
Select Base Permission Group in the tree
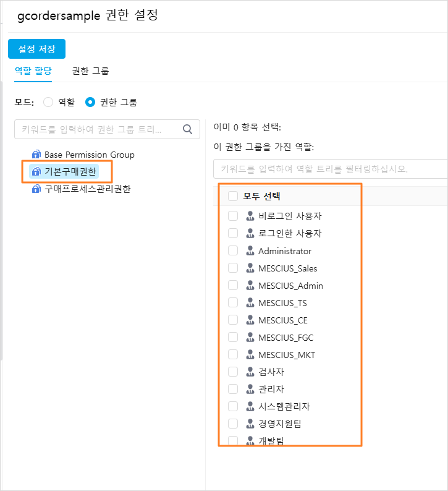90,155
